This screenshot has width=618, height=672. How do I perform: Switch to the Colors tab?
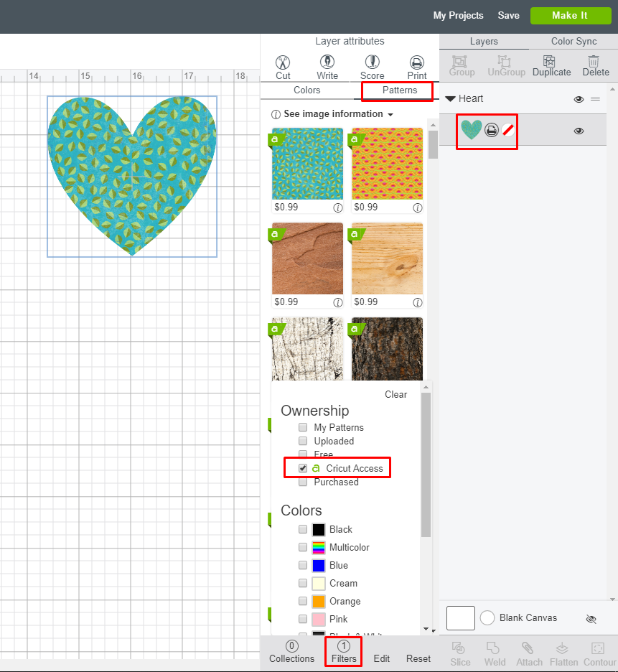tap(307, 90)
